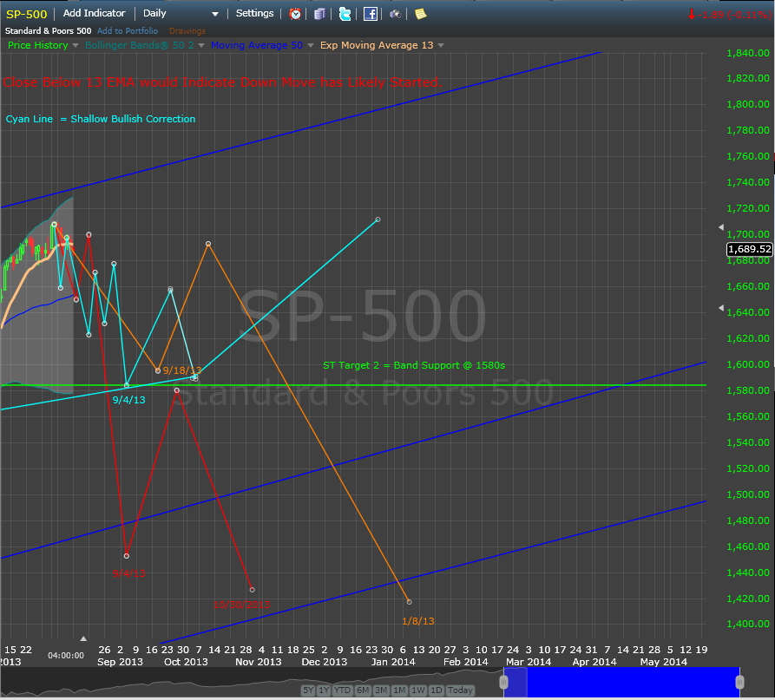Select the 6M range button

[363, 690]
